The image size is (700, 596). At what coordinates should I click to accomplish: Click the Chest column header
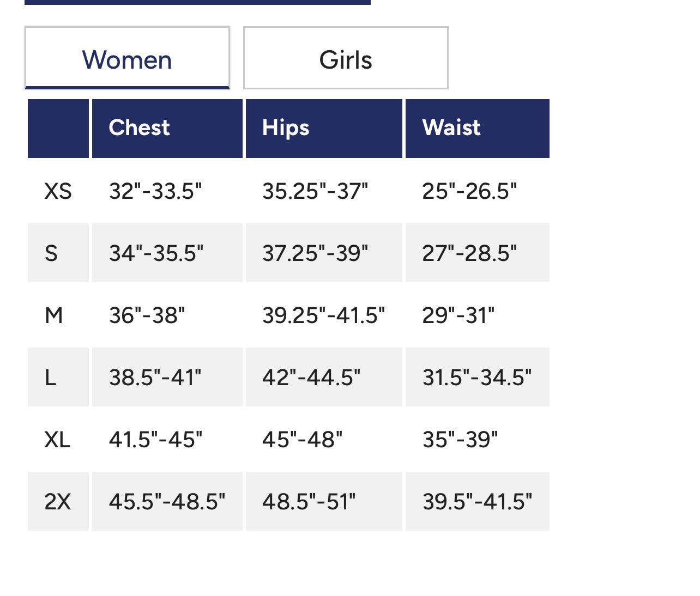click(x=140, y=128)
